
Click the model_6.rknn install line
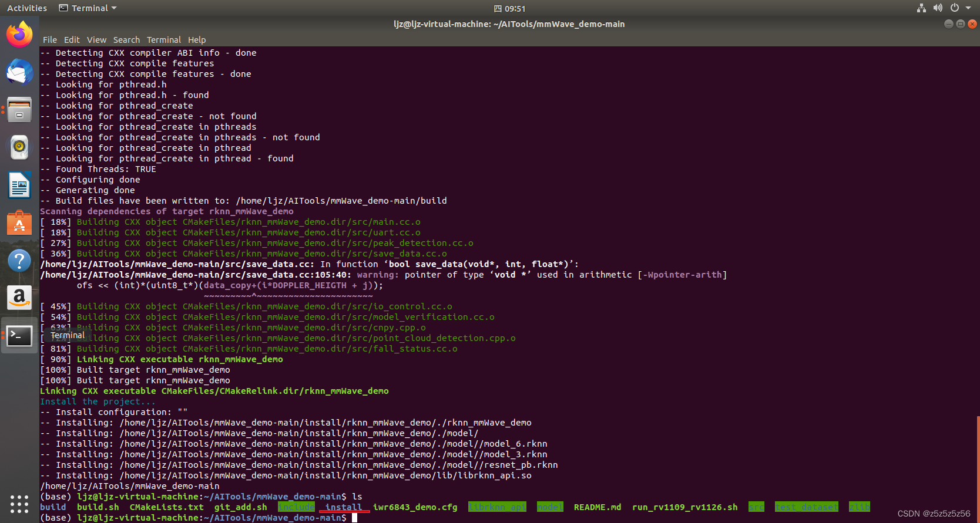(x=294, y=444)
